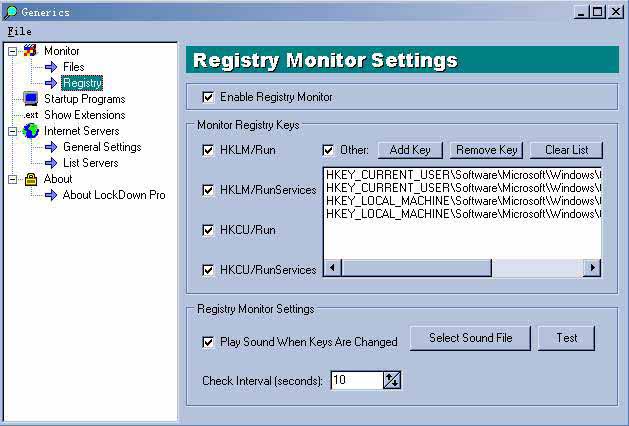This screenshot has height=426, width=629.
Task: Click the Monitor tree node icon
Action: (30, 51)
